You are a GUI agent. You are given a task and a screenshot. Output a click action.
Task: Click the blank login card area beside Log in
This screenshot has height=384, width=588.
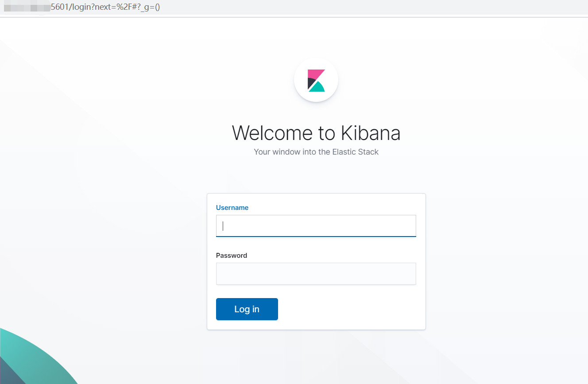pos(350,309)
